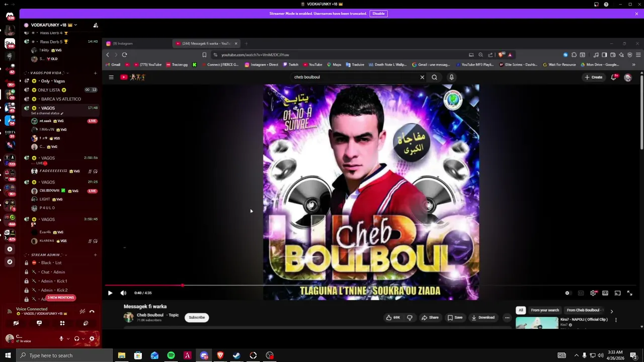Open Kira7 - NAPOLI video thumbnail
The width and height of the screenshot is (644, 362).
537,323
